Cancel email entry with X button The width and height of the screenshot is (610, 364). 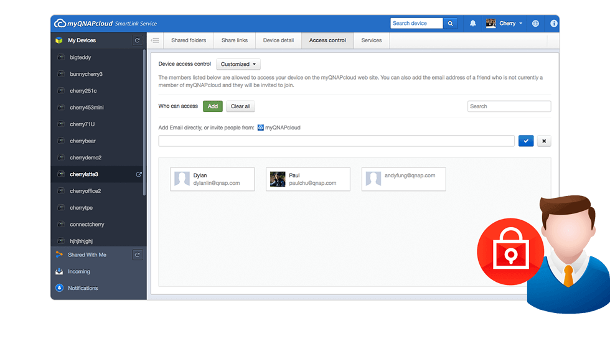click(543, 141)
